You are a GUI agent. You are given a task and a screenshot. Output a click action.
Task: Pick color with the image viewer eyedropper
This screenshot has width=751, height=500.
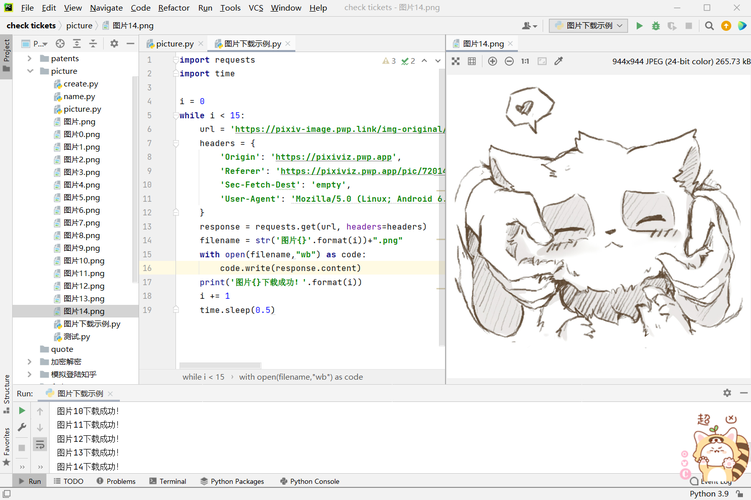pyautogui.click(x=559, y=62)
